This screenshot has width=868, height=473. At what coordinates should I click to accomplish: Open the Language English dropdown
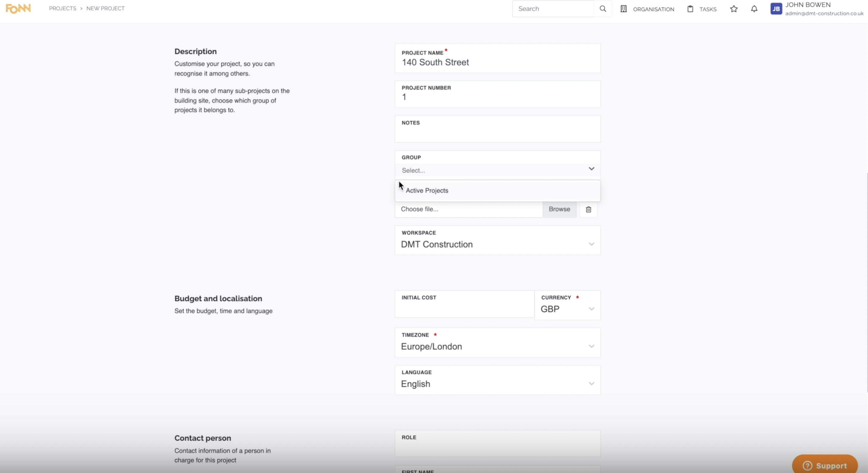[x=497, y=380]
